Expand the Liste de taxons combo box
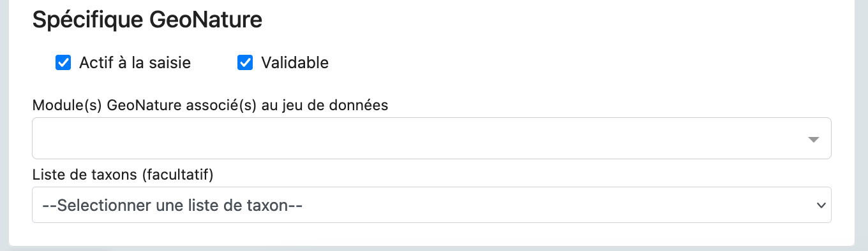868x251 pixels. (x=431, y=205)
